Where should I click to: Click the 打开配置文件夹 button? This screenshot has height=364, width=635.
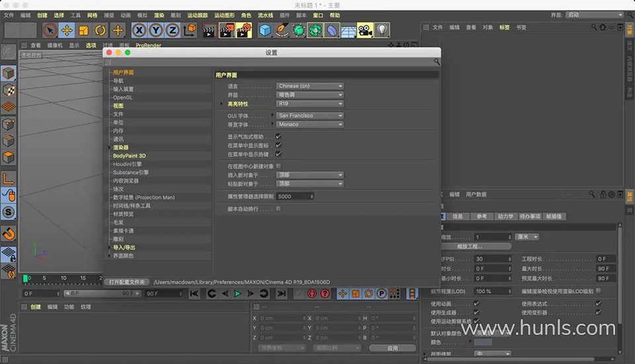127,282
